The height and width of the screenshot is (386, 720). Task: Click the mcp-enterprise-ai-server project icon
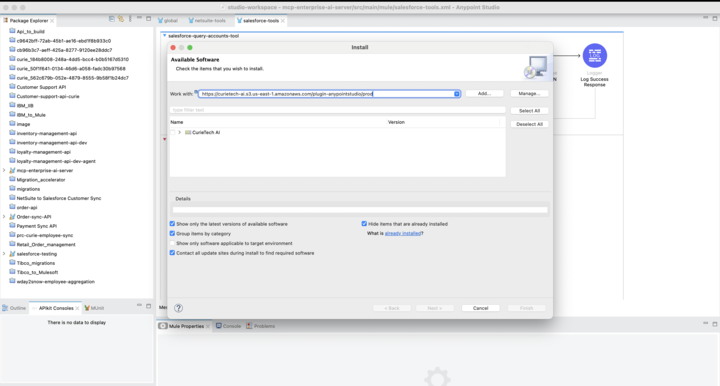[x=12, y=170]
